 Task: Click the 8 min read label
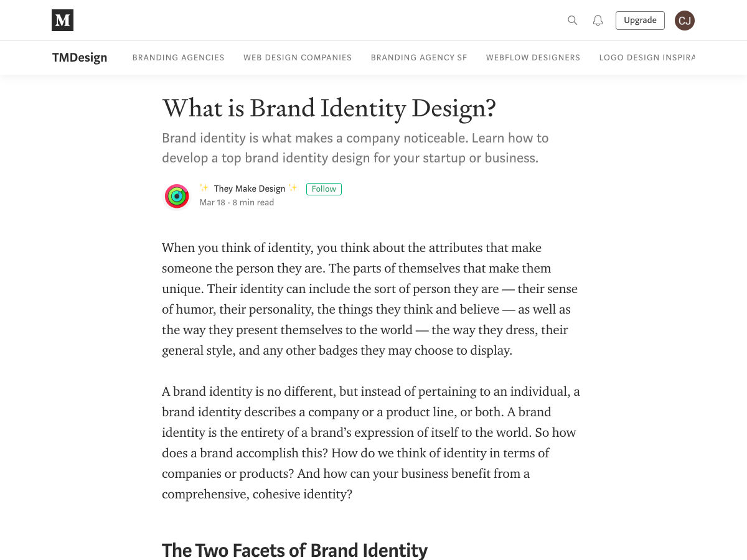[253, 203]
